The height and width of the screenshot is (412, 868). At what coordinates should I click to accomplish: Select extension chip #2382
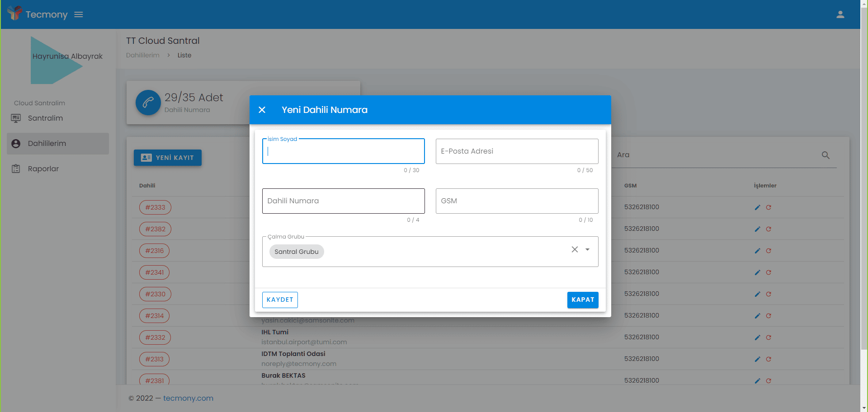[x=155, y=229]
